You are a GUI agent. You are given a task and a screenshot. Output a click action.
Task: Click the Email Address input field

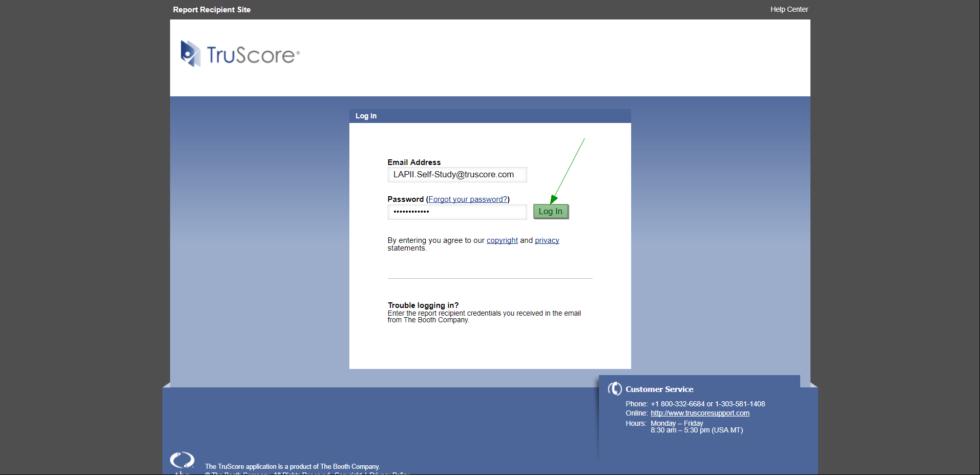[x=457, y=175]
